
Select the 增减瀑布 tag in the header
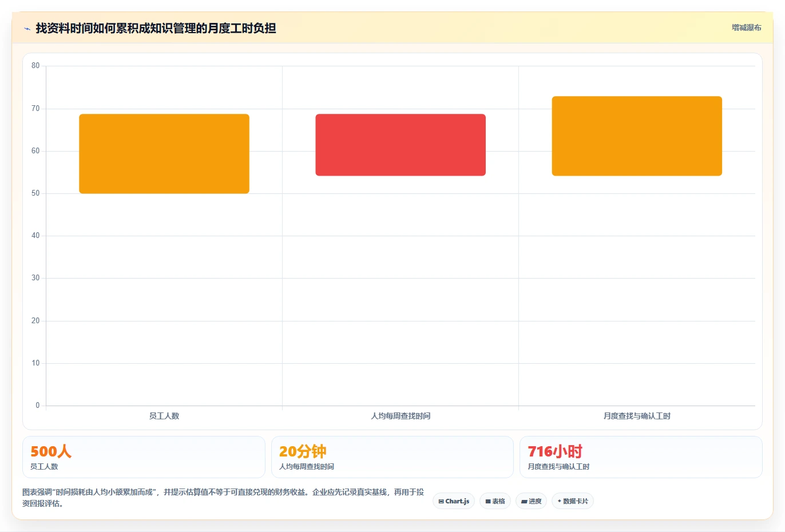coord(746,27)
